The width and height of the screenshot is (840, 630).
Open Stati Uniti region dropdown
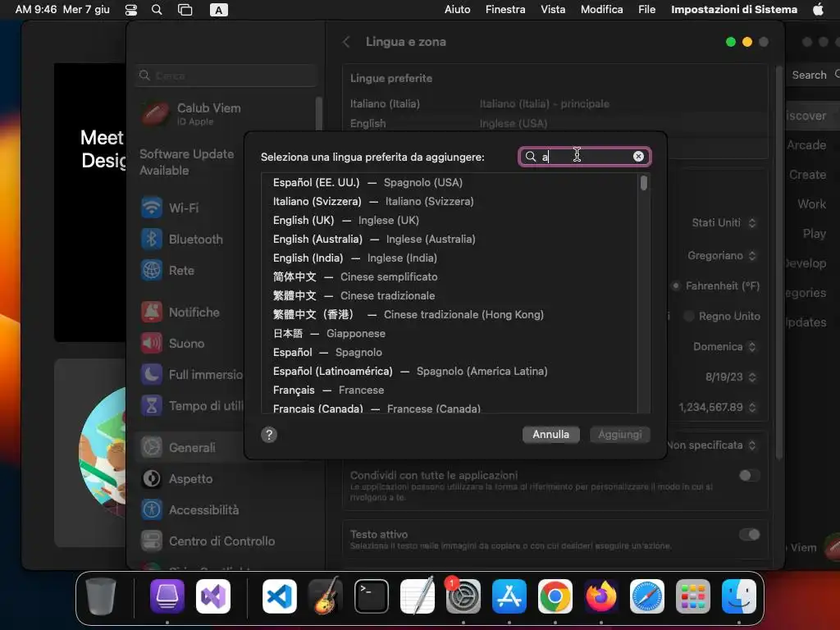point(724,222)
